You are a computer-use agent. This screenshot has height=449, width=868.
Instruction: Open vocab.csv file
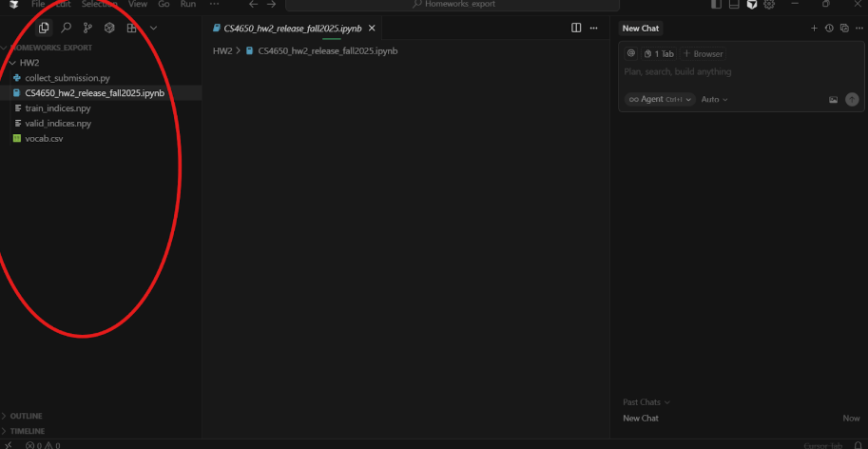click(x=44, y=138)
